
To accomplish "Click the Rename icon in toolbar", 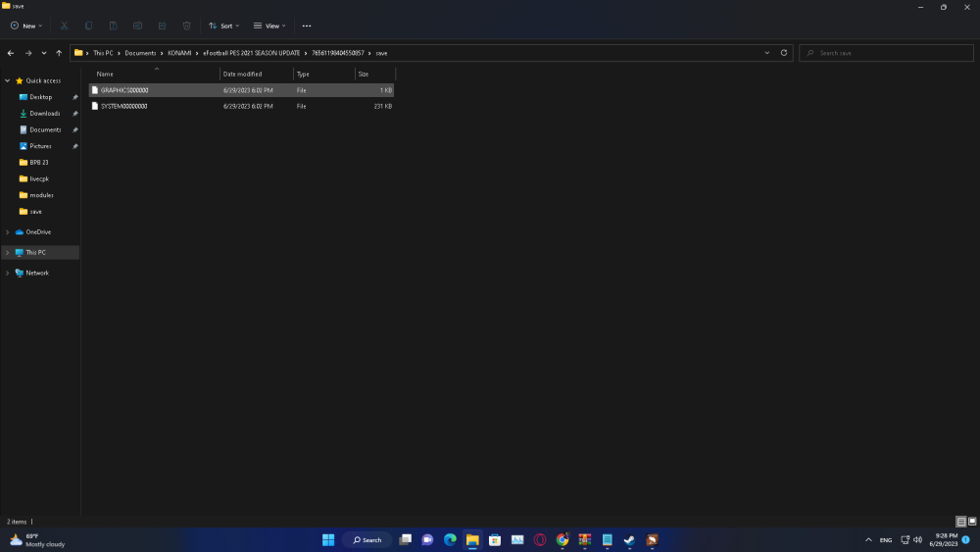I will (x=137, y=25).
